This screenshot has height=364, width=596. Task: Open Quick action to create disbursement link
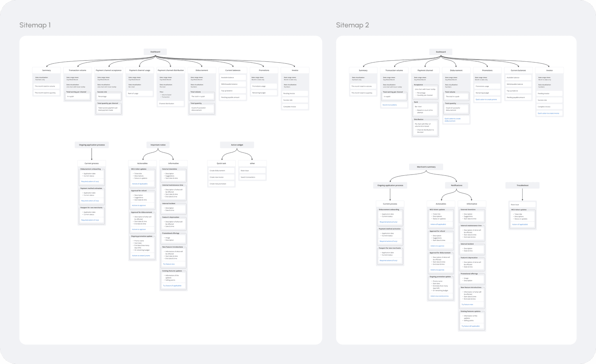tap(453, 120)
